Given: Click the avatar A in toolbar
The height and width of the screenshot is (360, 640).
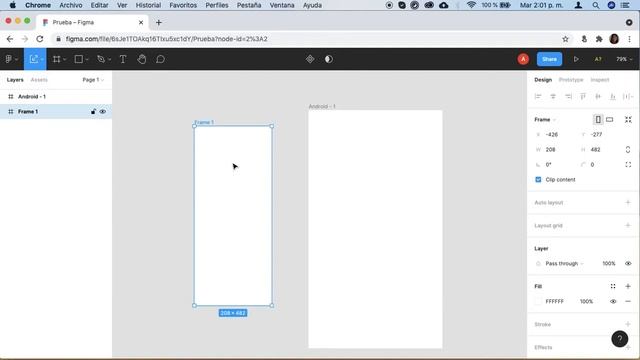Looking at the screenshot, I should click(523, 59).
